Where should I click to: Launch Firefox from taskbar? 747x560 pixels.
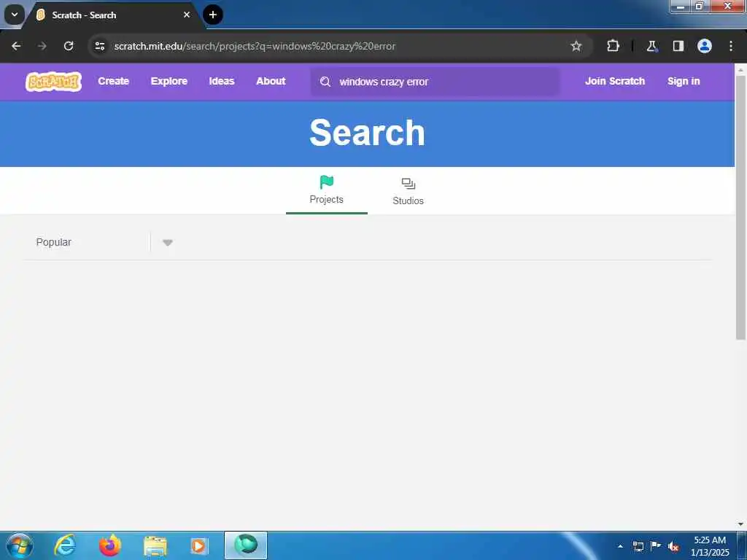point(110,545)
